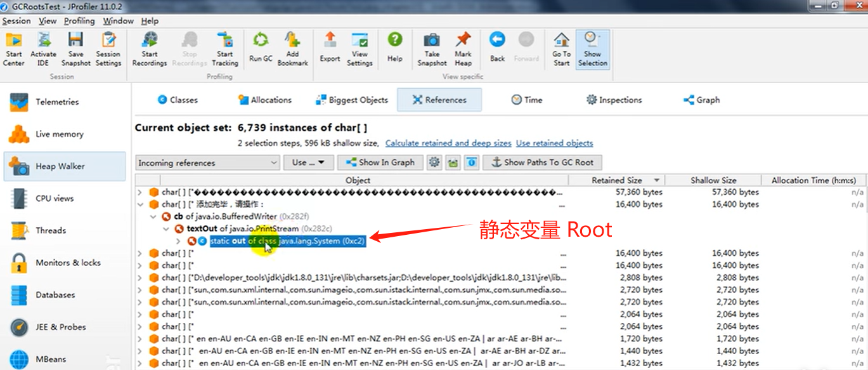Click the Help toolbar icon
The width and height of the screenshot is (868, 370).
pyautogui.click(x=394, y=48)
